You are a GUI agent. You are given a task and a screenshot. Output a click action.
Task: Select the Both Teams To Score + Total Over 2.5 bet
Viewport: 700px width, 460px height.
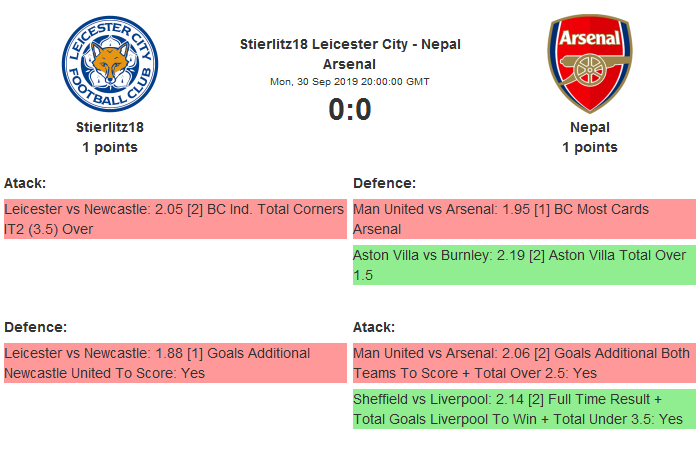click(523, 362)
